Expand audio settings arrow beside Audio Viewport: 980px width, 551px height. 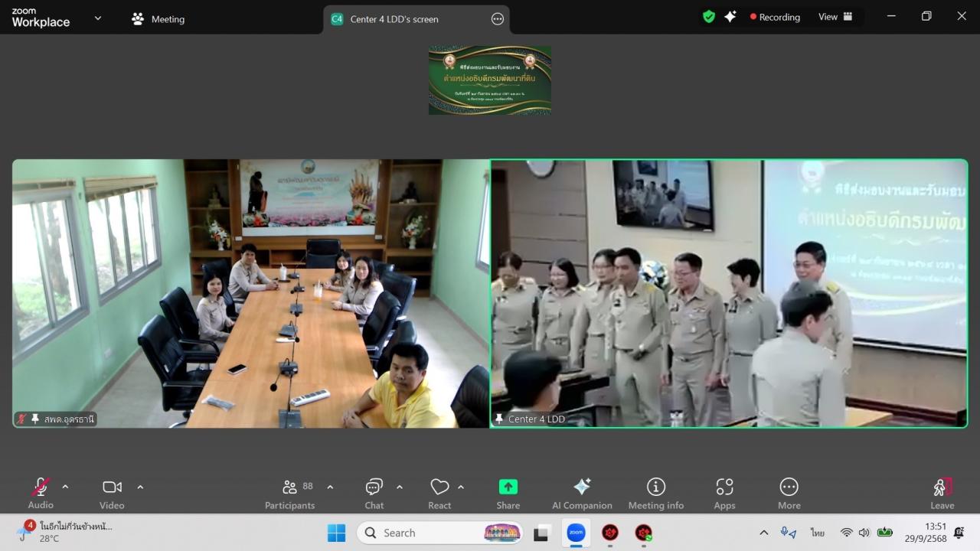pyautogui.click(x=65, y=487)
